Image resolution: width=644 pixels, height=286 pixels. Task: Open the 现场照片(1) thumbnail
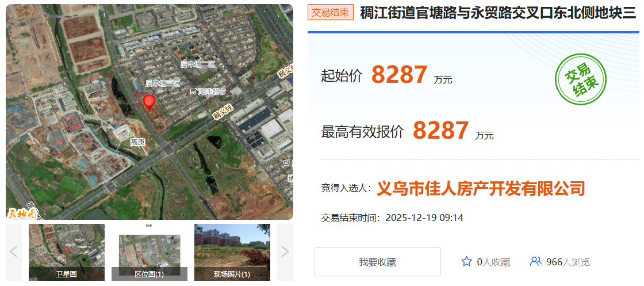[x=232, y=252]
